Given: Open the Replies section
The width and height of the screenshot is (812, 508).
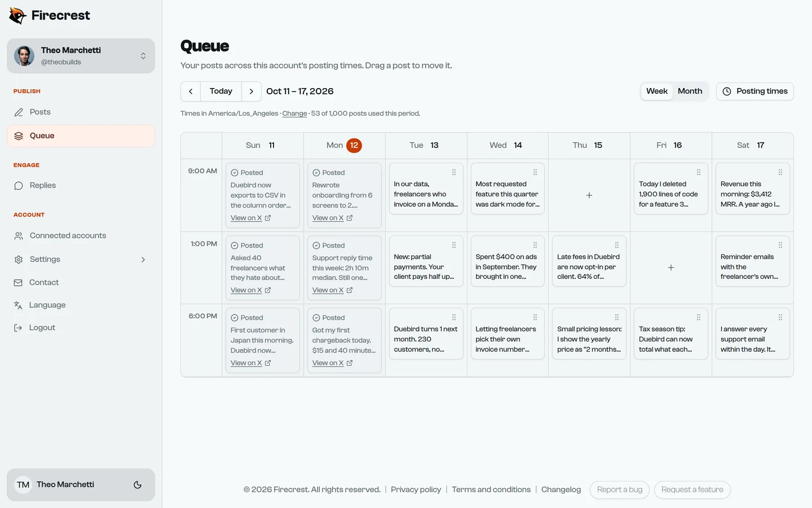Looking at the screenshot, I should click(x=81, y=186).
